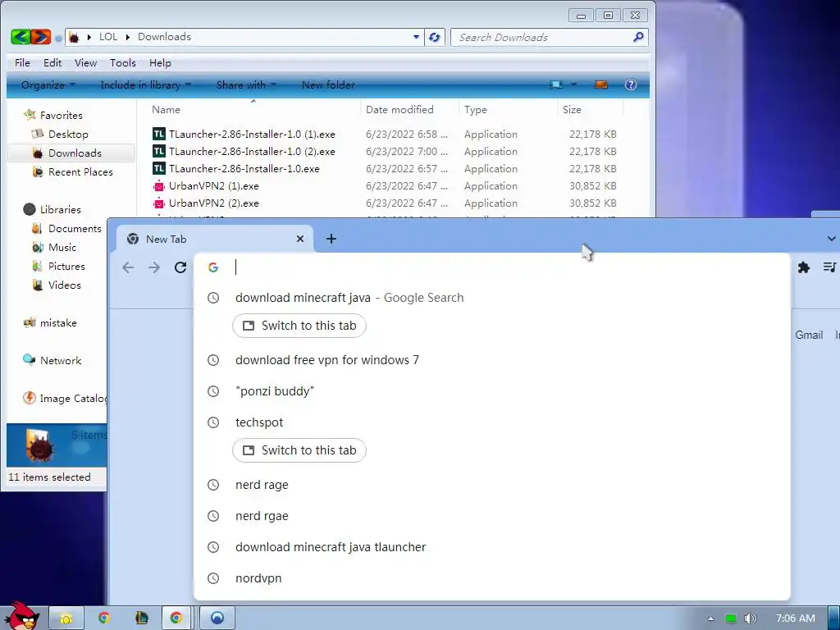
Task: Click the Angry Birds start button
Action: [21, 616]
